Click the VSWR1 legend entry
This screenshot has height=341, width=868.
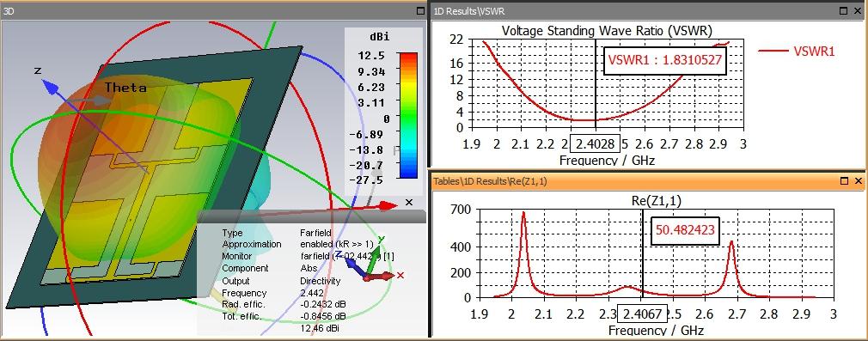click(x=796, y=51)
